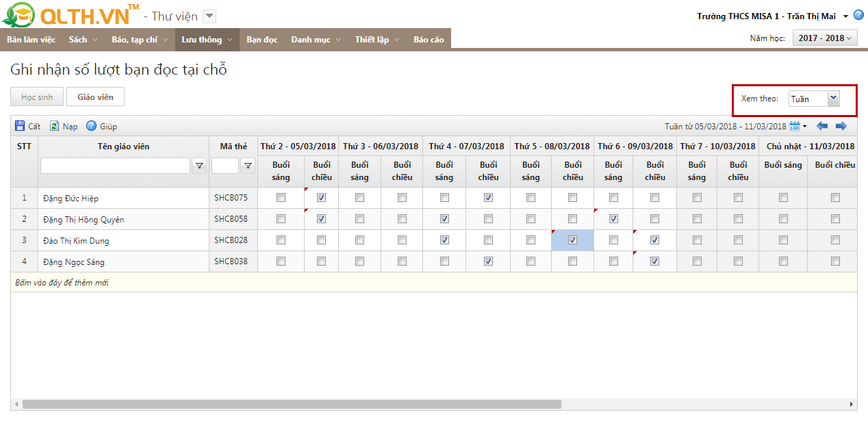Select row Đào Thị Kim Dung name
The height and width of the screenshot is (421, 868).
pyautogui.click(x=75, y=241)
